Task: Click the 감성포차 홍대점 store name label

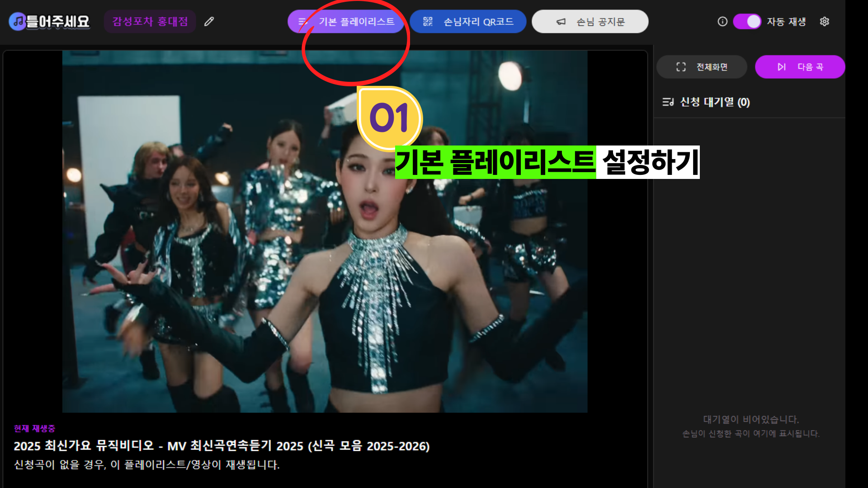Action: point(150,21)
